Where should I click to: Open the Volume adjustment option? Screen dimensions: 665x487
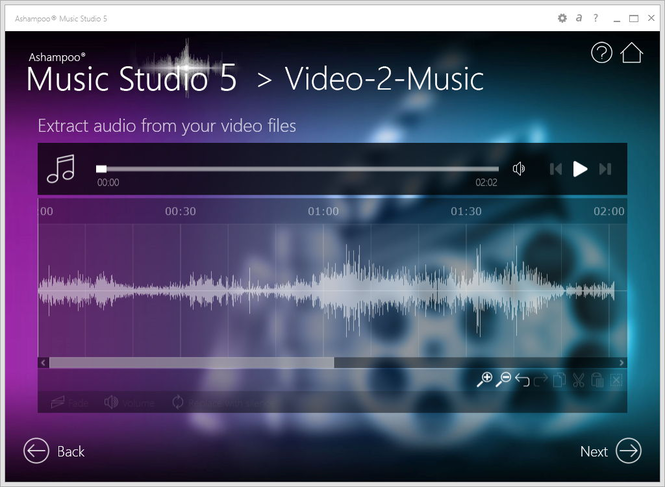point(129,402)
